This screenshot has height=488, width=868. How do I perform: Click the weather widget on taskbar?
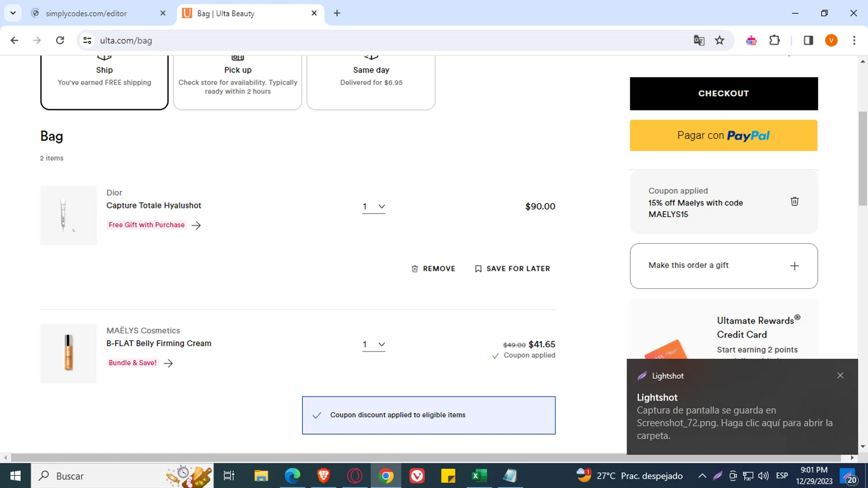tap(630, 476)
